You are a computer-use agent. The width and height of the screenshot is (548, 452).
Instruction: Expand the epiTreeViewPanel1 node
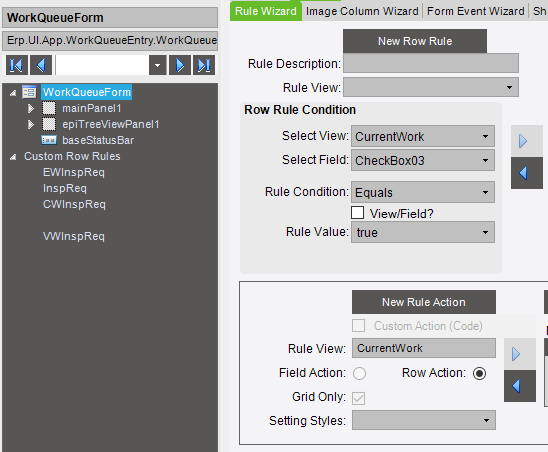pyautogui.click(x=31, y=124)
